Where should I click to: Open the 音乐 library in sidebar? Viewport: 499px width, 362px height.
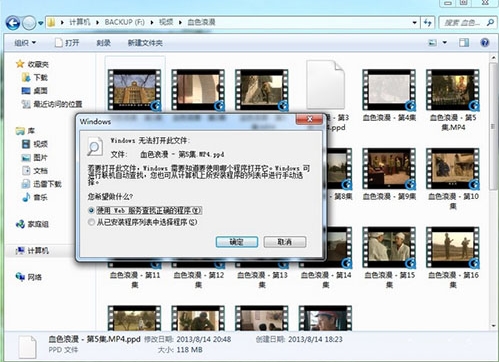coord(35,197)
